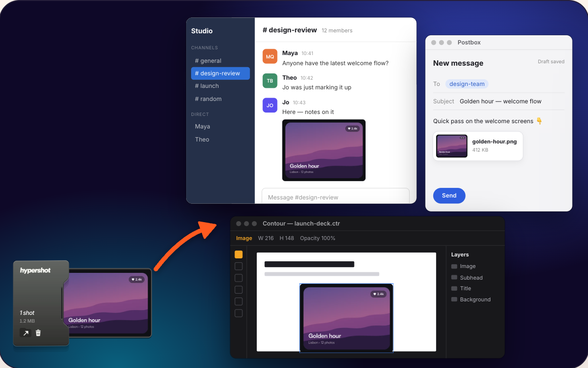
Task: Click Theo's TB avatar in the chat
Action: [x=270, y=81]
